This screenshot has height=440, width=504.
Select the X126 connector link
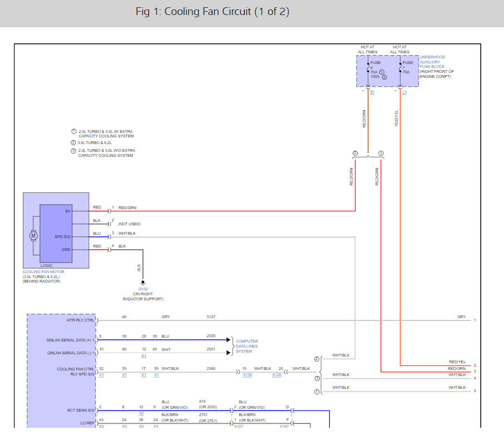click(276, 375)
